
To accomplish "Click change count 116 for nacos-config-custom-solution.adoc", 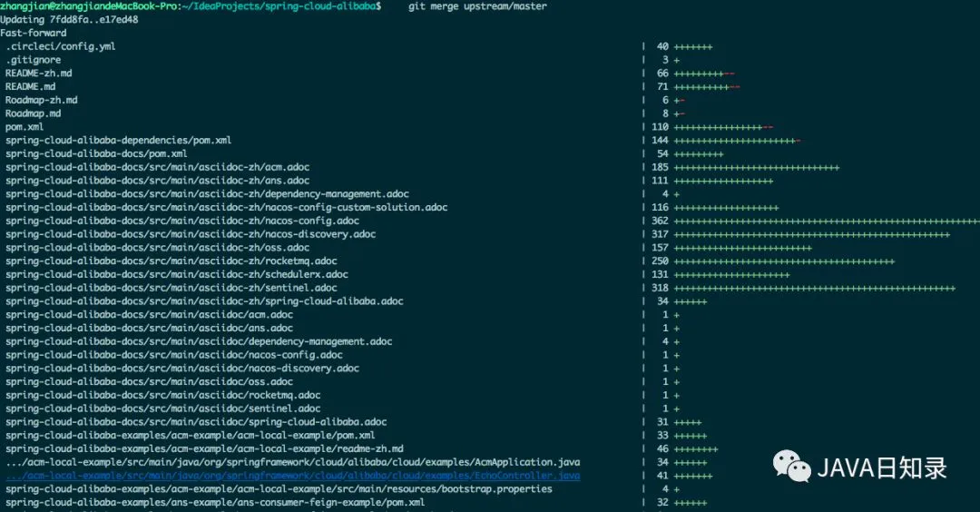I will tap(660, 208).
